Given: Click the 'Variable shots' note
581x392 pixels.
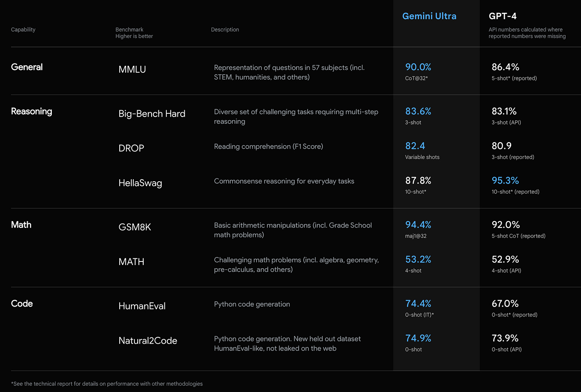Looking at the screenshot, I should [x=422, y=157].
